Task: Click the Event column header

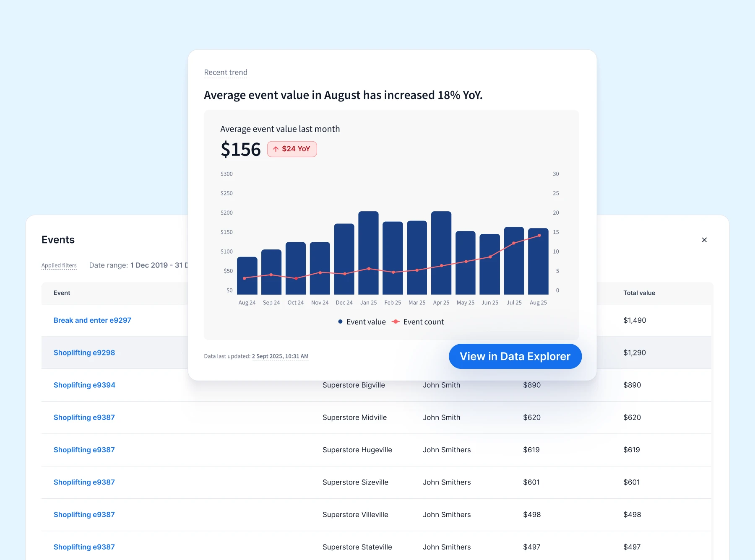Action: [x=62, y=293]
